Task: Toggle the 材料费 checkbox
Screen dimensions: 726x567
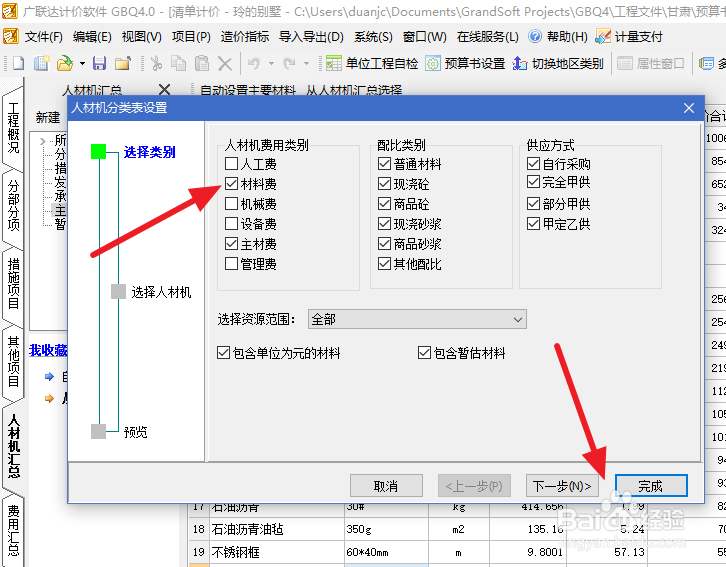Action: point(232,184)
